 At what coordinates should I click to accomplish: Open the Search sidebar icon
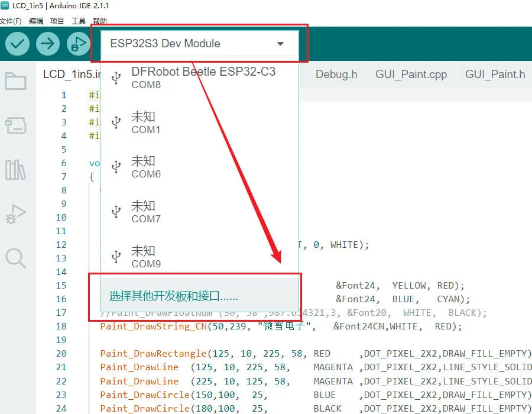(15, 258)
